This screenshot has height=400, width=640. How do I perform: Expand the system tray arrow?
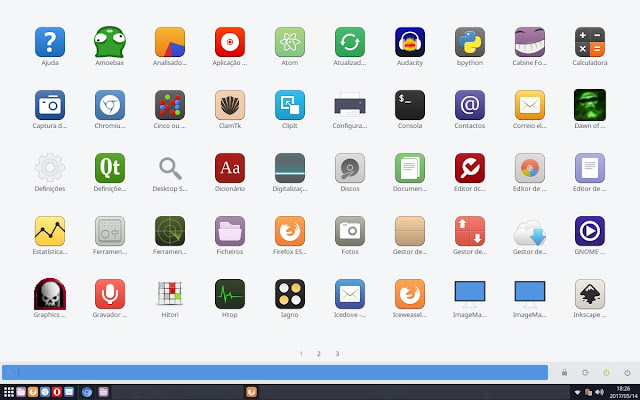pos(577,393)
